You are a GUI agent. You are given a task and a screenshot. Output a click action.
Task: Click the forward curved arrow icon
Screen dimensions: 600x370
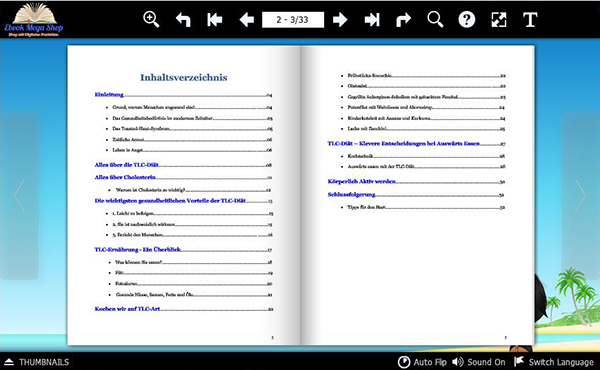[x=403, y=20]
